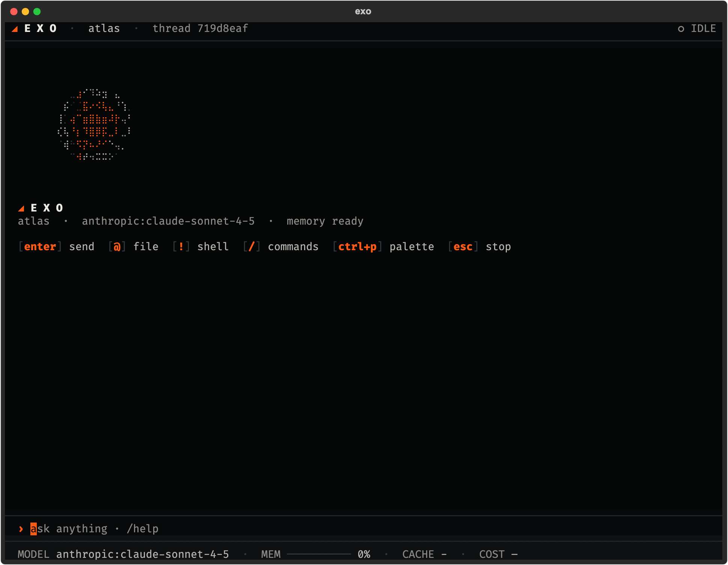This screenshot has height=565, width=728.
Task: Click the MODEL entry in status bar
Action: (123, 554)
